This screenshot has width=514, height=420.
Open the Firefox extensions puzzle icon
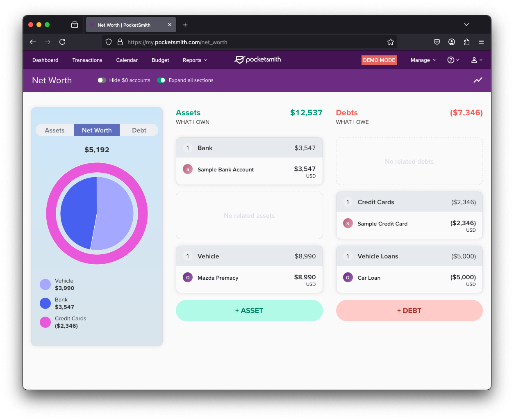[466, 42]
